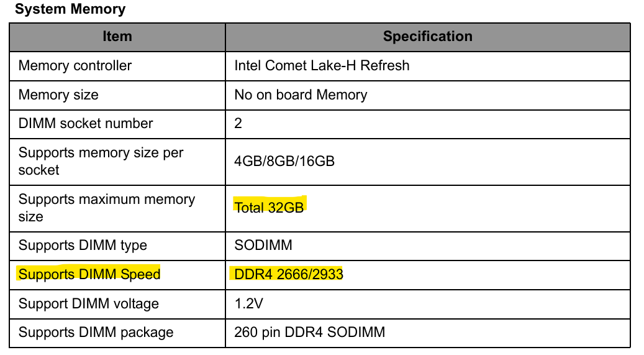Click Supports maximum memory size label
The width and height of the screenshot is (644, 355).
click(x=107, y=208)
